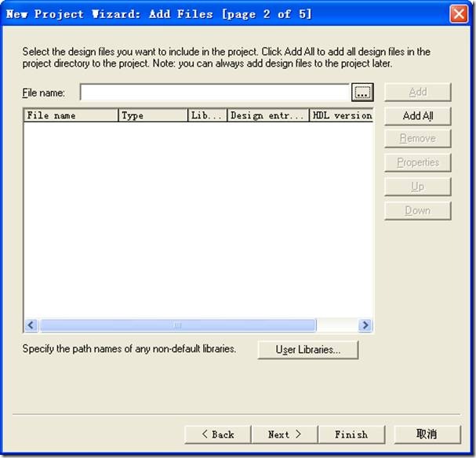This screenshot has width=476, height=458.
Task: Sort by the "File name" column header
Action: pyautogui.click(x=71, y=115)
